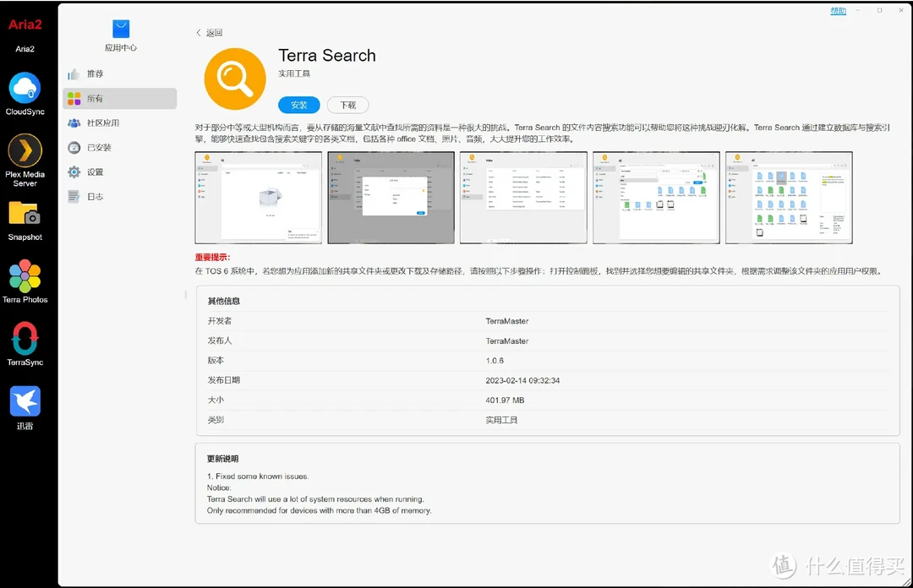
Task: Click the Terra Search title text
Action: click(x=326, y=55)
